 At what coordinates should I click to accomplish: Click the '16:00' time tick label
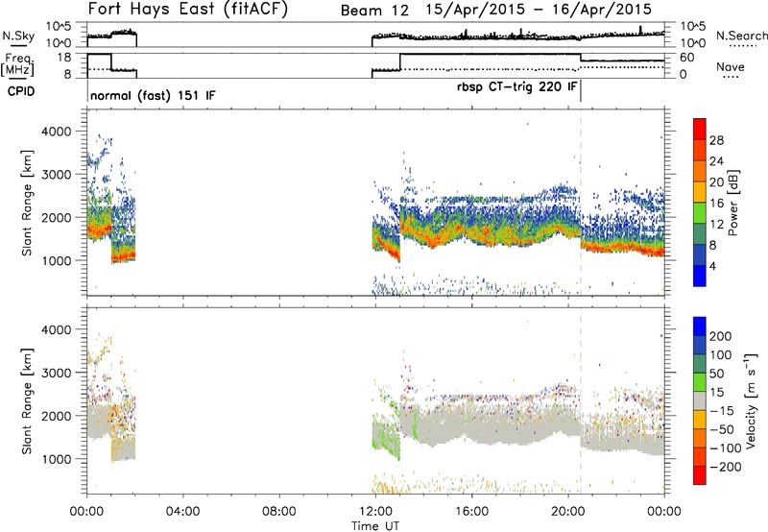point(471,512)
